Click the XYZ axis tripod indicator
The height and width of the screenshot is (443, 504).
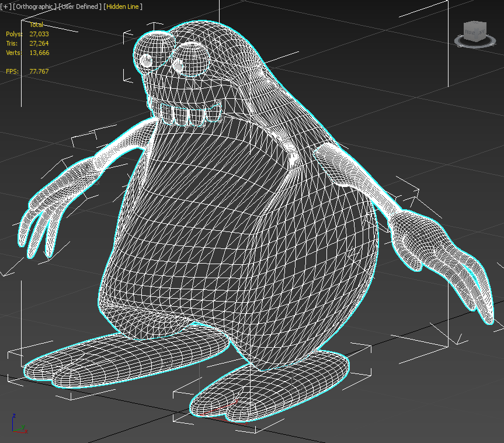(19, 424)
